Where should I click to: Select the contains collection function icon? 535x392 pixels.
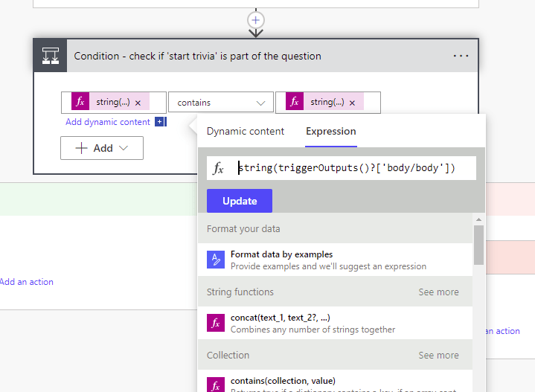tap(215, 384)
